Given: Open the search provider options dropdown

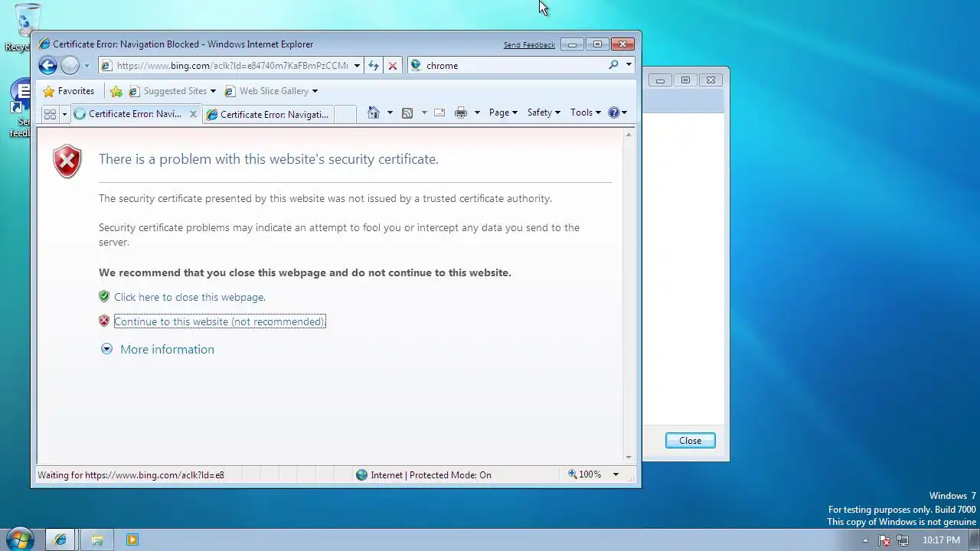Looking at the screenshot, I should pos(629,65).
